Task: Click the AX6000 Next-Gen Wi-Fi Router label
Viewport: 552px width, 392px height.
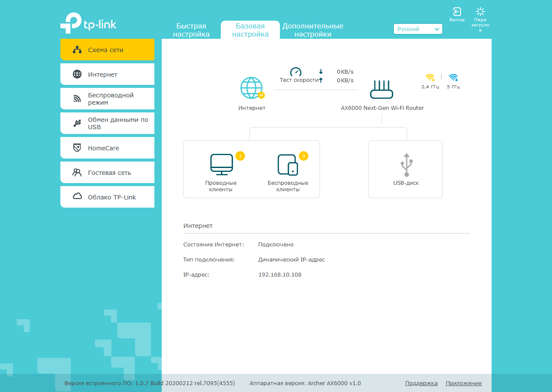Action: 383,108
